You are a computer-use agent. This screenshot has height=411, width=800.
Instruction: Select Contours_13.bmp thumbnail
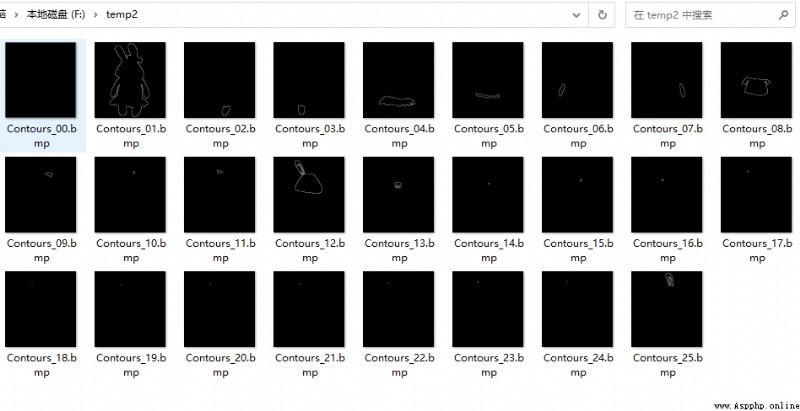point(398,195)
